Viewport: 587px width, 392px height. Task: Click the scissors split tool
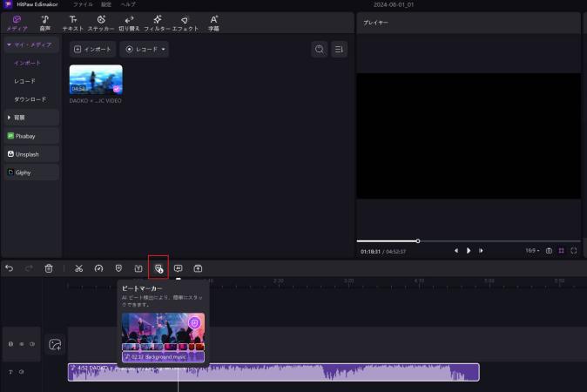point(78,268)
